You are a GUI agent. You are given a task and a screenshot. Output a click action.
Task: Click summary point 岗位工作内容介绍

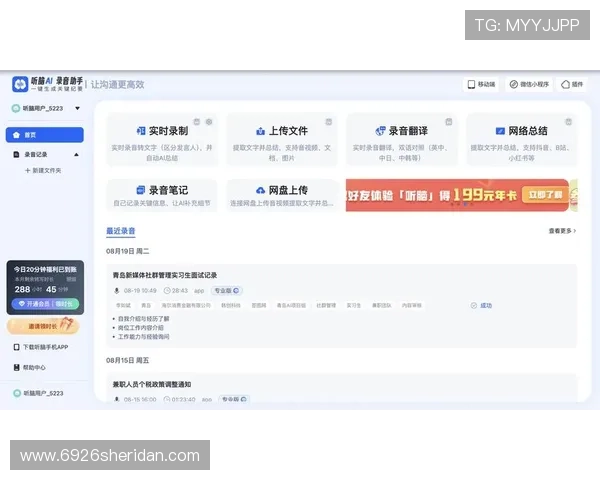pos(140,328)
